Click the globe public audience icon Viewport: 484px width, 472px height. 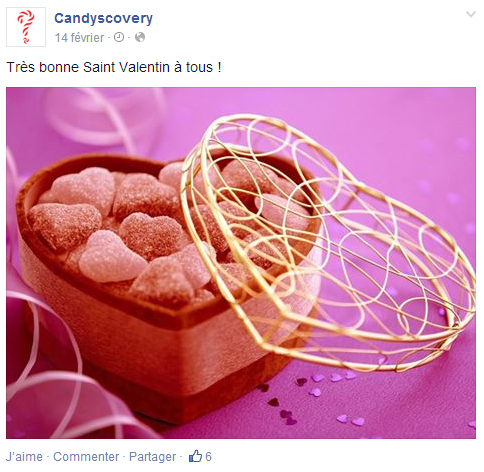(140, 37)
